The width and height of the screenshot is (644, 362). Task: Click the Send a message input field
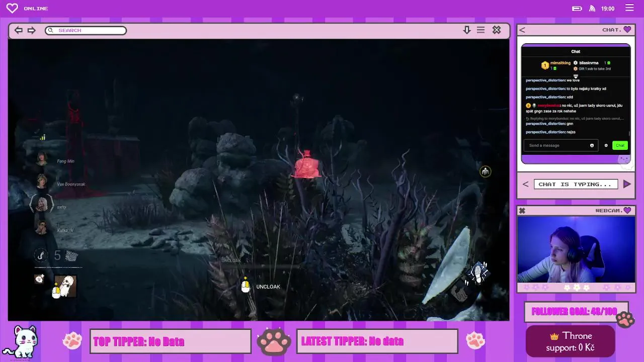pyautogui.click(x=560, y=145)
